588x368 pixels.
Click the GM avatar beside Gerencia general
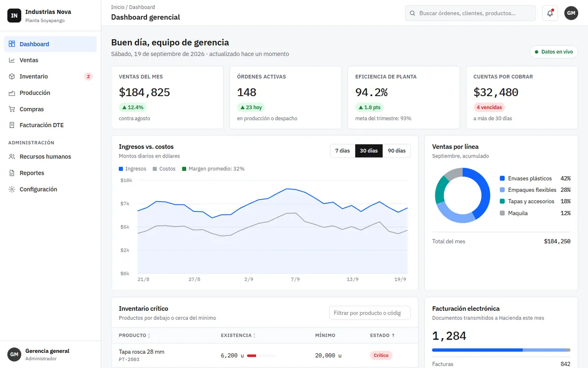point(14,354)
